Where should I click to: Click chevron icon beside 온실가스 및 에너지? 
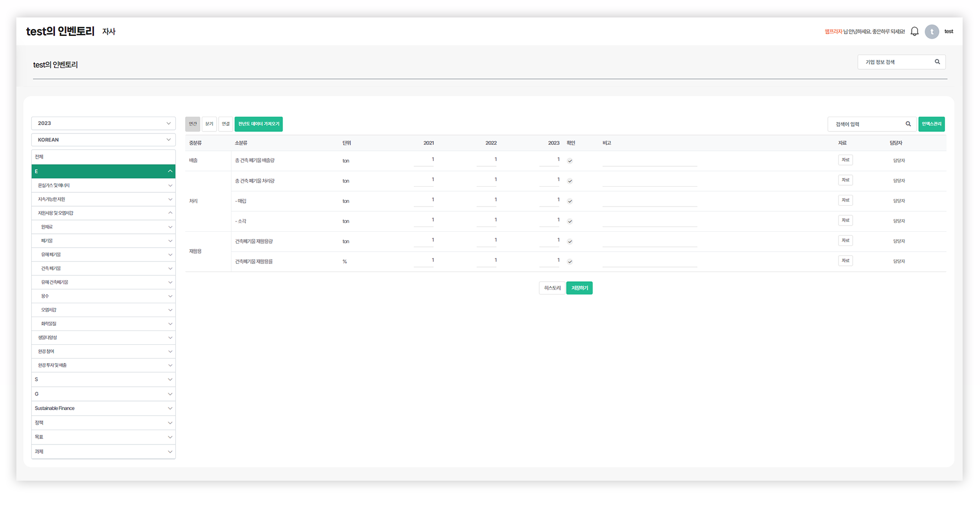coord(170,186)
